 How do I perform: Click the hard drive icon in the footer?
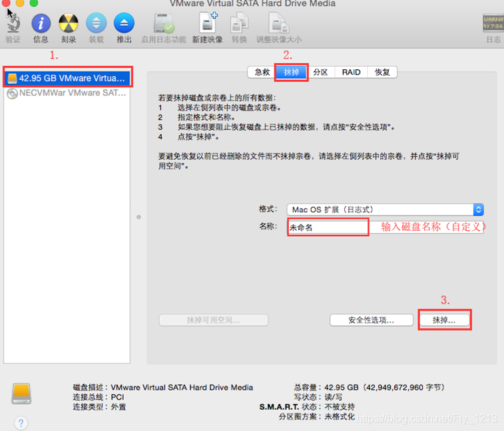pyautogui.click(x=21, y=394)
